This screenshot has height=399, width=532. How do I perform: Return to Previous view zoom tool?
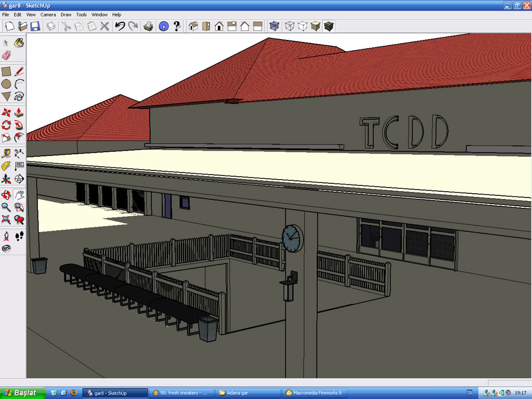coord(19,220)
